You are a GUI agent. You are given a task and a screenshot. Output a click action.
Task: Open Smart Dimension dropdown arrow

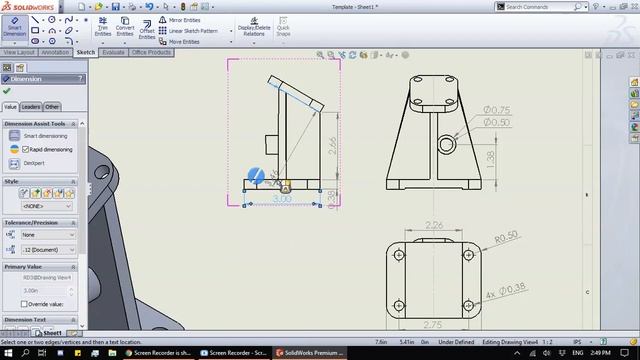(x=15, y=43)
